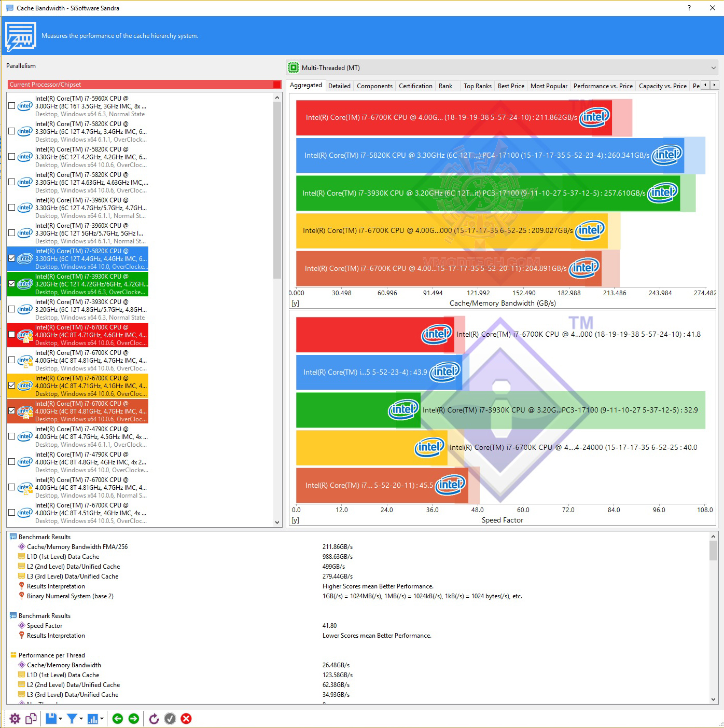Viewport: 724px width, 728px height.
Task: Select the Best Price tab
Action: pyautogui.click(x=511, y=86)
